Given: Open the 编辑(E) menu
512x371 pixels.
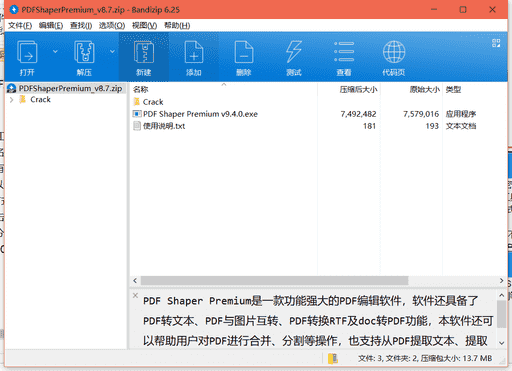Looking at the screenshot, I should [51, 26].
